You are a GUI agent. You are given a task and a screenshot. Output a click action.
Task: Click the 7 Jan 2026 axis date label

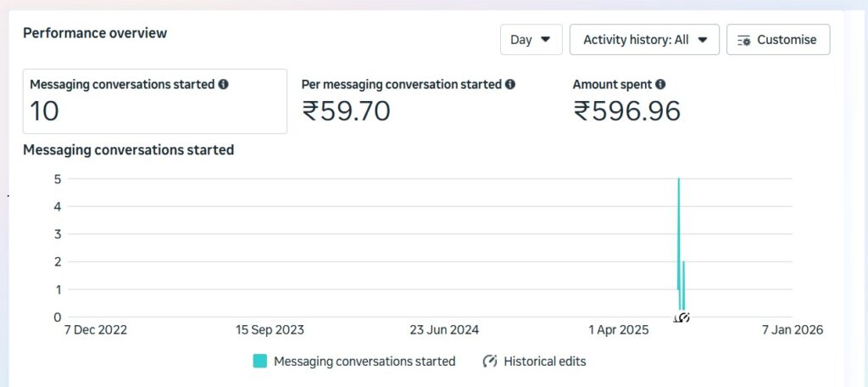click(792, 330)
